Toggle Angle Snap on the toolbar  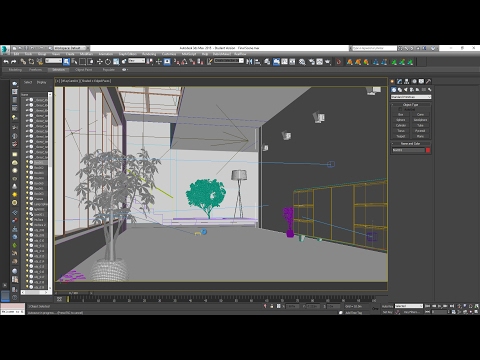click(x=184, y=62)
